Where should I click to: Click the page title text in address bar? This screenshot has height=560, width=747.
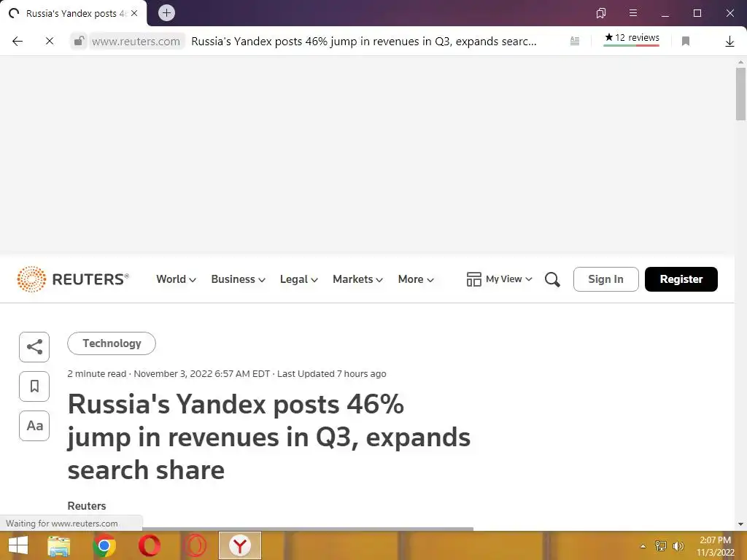(x=363, y=42)
